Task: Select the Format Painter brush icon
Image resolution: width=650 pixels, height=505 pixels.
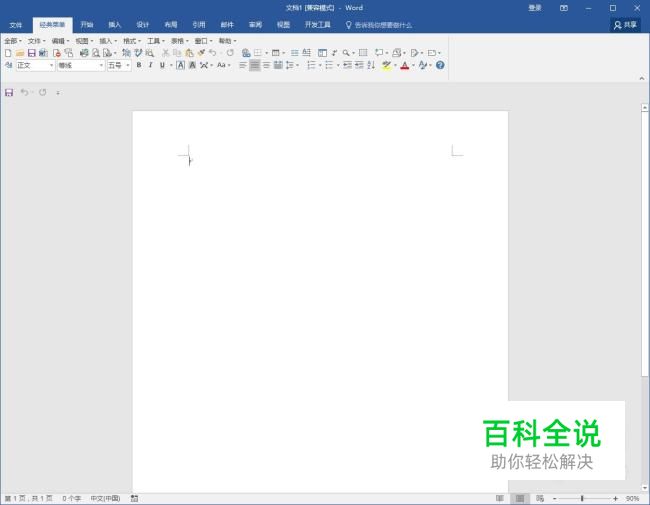Action: pyautogui.click(x=201, y=53)
